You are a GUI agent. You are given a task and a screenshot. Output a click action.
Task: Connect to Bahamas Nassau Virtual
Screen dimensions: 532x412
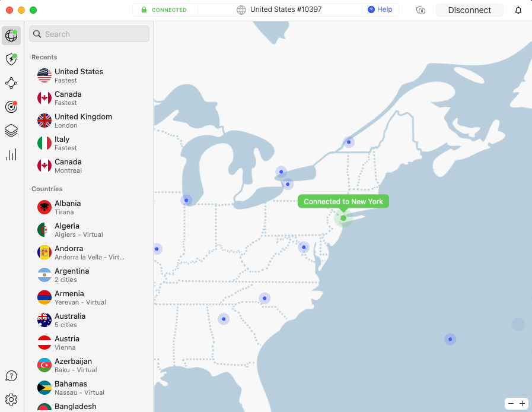pos(90,388)
